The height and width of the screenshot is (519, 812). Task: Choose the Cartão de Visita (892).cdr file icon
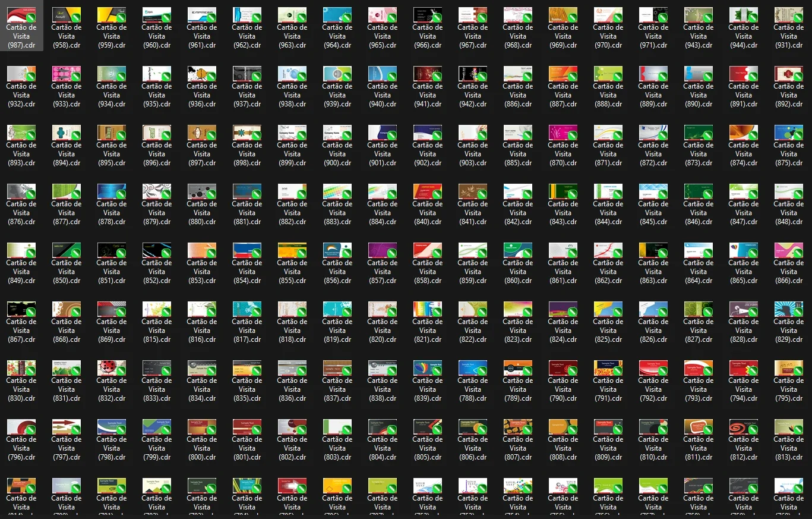[x=789, y=74]
